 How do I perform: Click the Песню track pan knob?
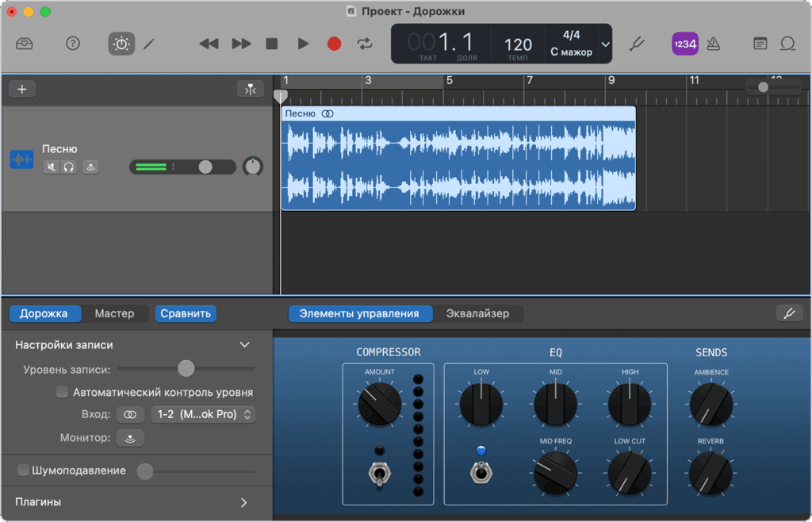[253, 167]
